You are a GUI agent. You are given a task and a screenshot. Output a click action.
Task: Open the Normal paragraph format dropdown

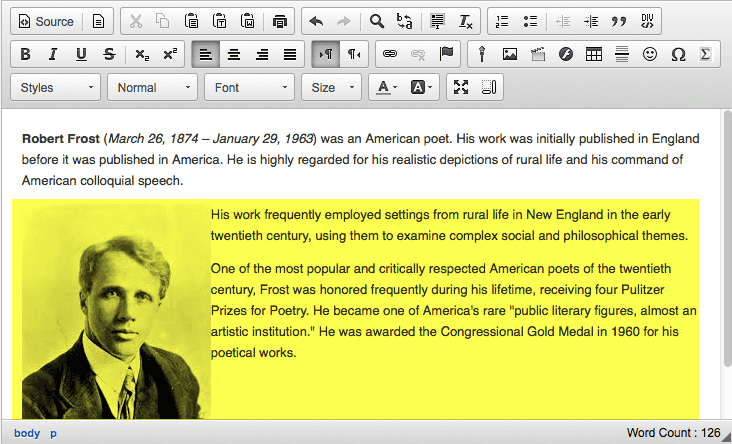click(x=153, y=87)
